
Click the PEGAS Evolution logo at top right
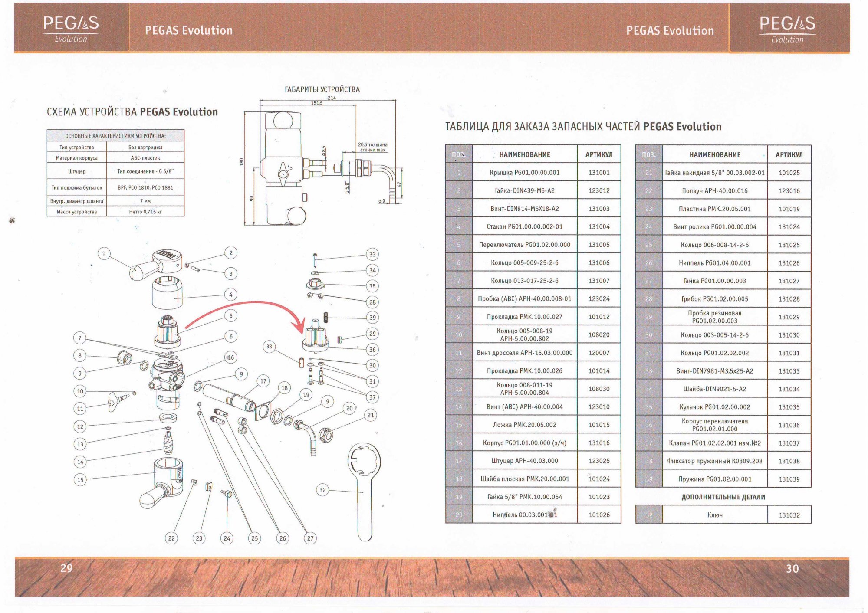point(787,29)
